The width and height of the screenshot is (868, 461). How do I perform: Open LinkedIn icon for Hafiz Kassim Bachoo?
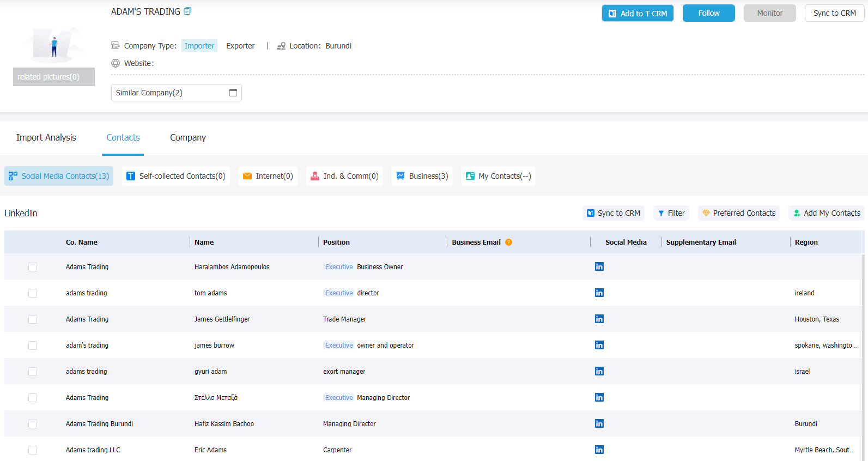pyautogui.click(x=599, y=423)
